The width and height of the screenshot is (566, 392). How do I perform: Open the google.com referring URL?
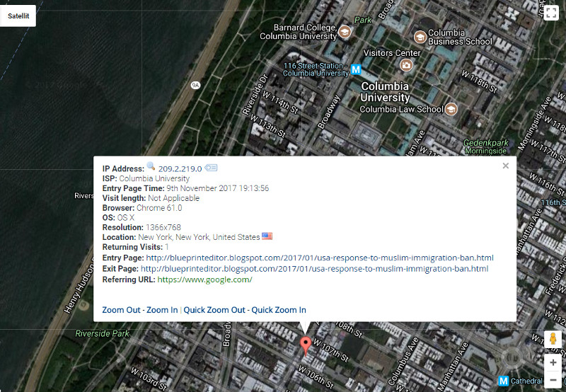coord(204,279)
